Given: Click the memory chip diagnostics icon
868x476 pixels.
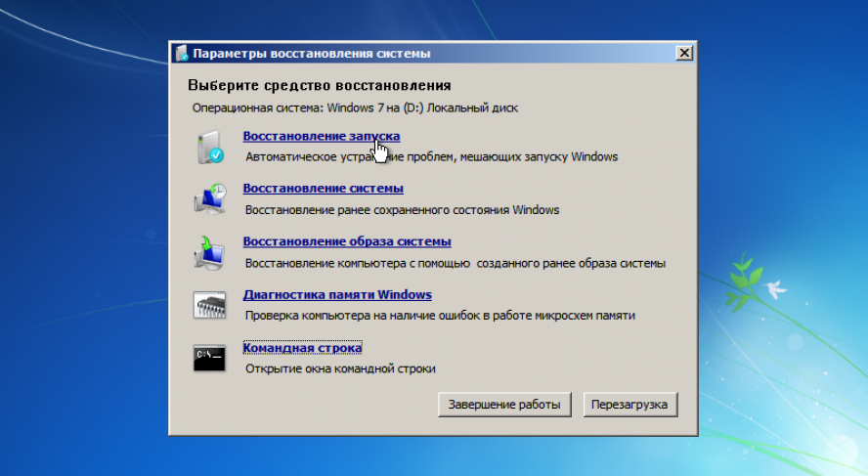Looking at the screenshot, I should point(209,305).
